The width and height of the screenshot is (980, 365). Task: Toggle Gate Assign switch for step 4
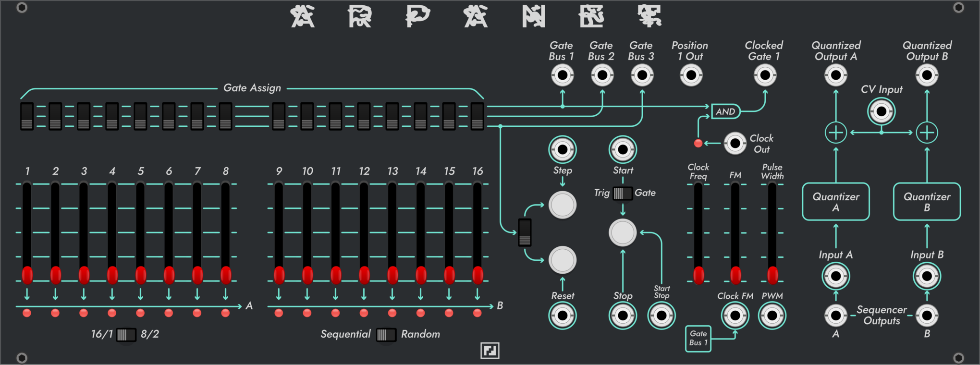[112, 116]
